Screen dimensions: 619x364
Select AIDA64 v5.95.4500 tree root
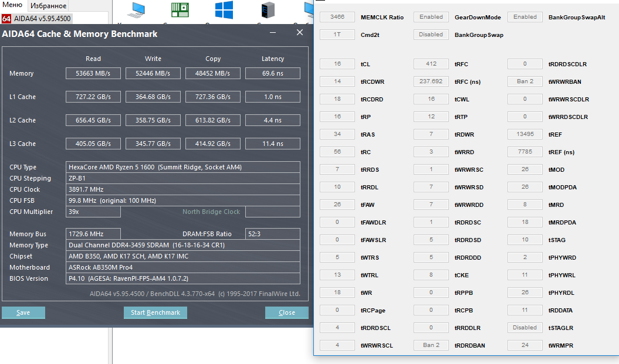point(42,19)
